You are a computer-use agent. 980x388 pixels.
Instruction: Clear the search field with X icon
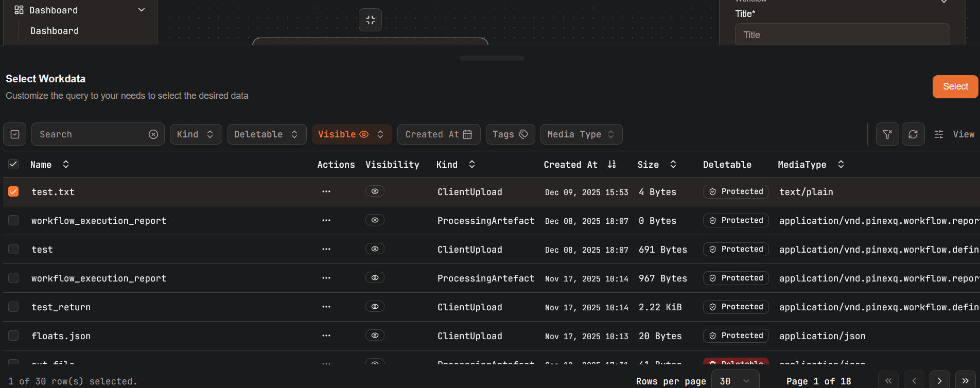[x=153, y=134]
